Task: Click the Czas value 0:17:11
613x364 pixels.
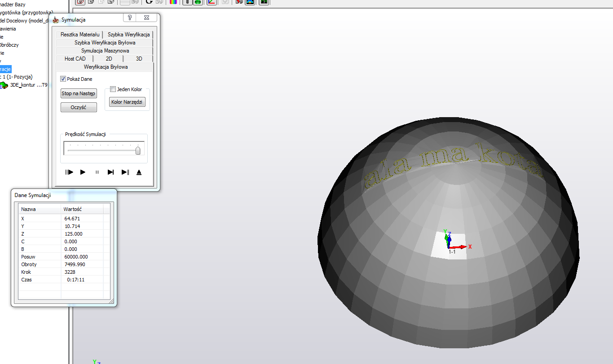Action: 76,280
